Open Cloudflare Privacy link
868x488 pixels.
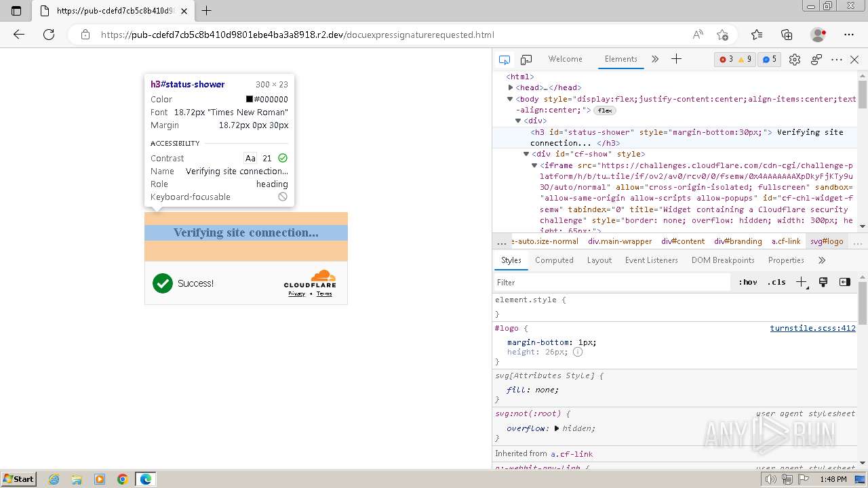(x=296, y=293)
